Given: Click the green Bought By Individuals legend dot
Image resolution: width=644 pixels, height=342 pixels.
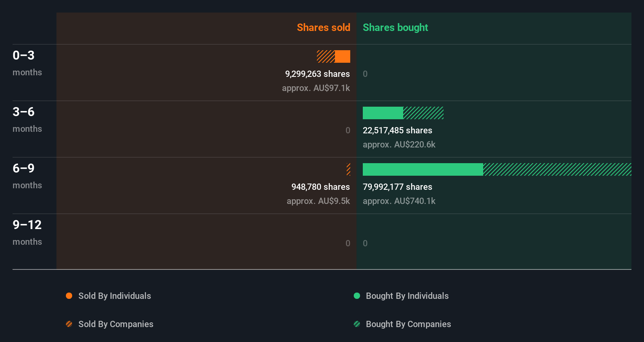Looking at the screenshot, I should point(357,296).
